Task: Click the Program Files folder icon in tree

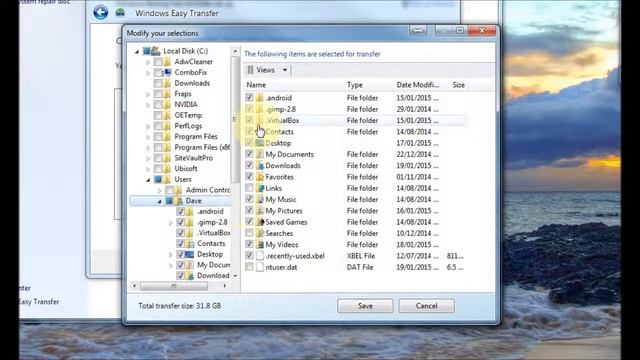Action: click(167, 137)
